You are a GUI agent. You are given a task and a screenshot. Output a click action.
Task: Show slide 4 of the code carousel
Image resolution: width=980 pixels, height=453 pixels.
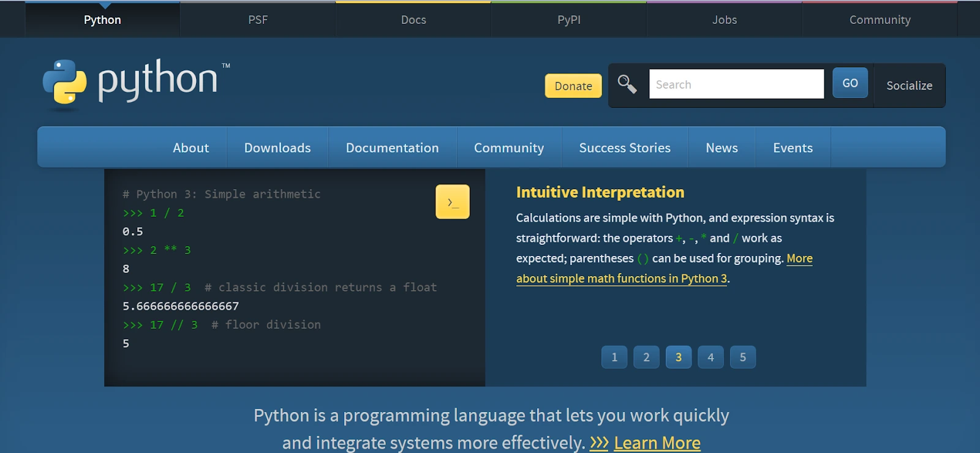(710, 357)
